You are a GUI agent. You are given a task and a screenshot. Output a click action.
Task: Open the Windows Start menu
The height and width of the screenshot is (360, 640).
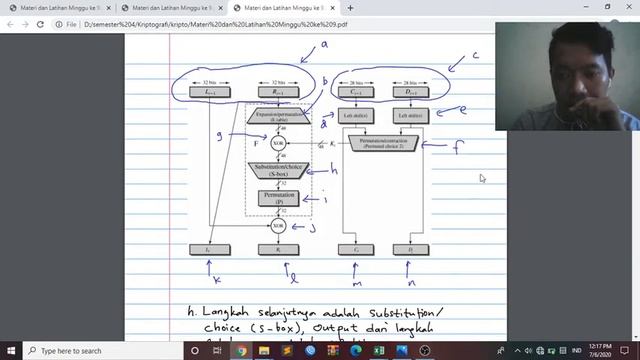click(x=11, y=351)
